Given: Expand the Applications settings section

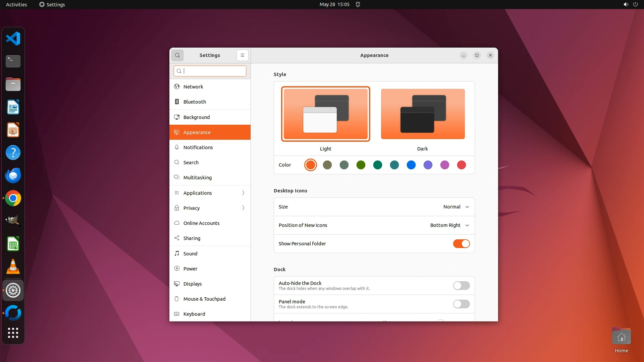Looking at the screenshot, I should (210, 193).
